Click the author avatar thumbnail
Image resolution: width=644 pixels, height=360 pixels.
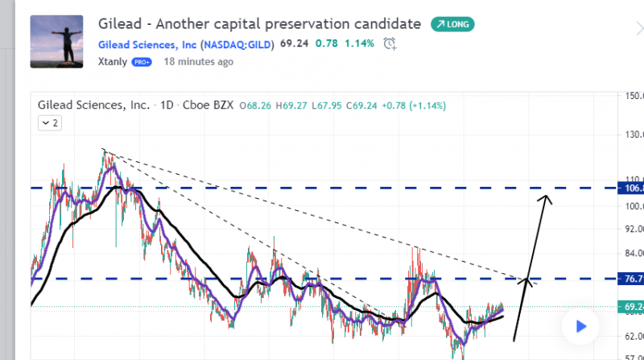click(x=58, y=42)
